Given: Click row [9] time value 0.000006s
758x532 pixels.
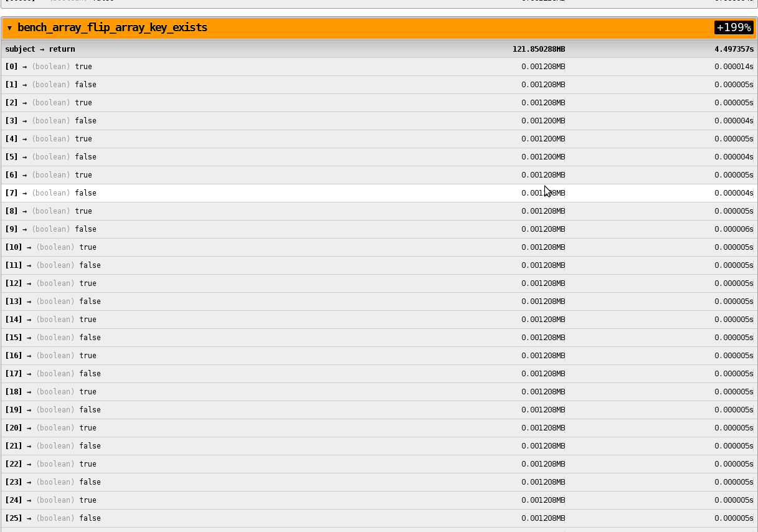Looking at the screenshot, I should (734, 229).
